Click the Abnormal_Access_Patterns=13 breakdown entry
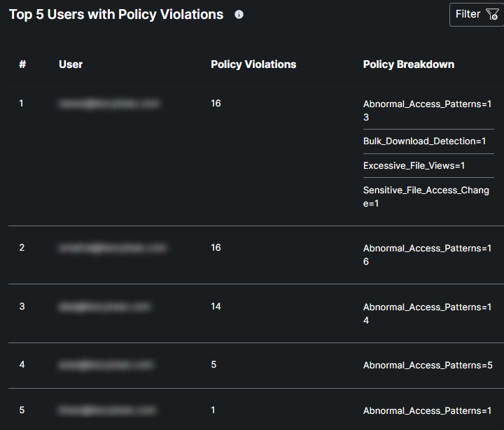The image size is (504, 430). 428,111
